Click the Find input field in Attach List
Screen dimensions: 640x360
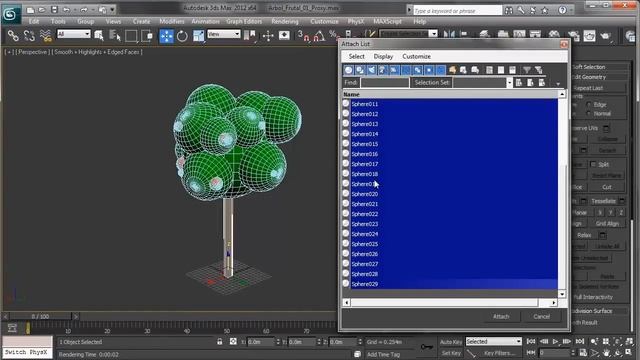384,82
